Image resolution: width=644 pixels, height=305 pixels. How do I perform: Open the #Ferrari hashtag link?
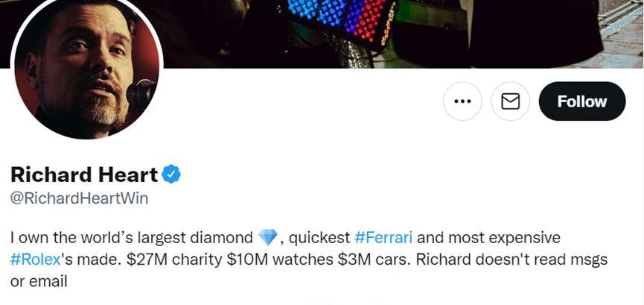click(x=383, y=238)
